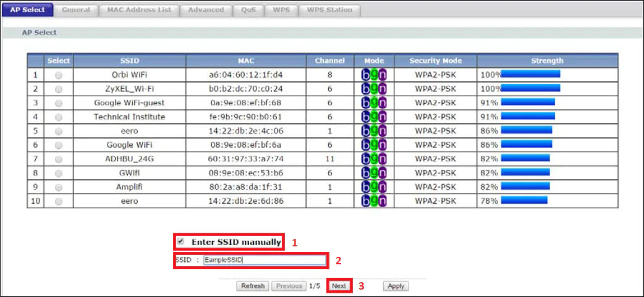Click the Technical Institute SSID name
Screen dimensions: 644x297
coord(129,117)
